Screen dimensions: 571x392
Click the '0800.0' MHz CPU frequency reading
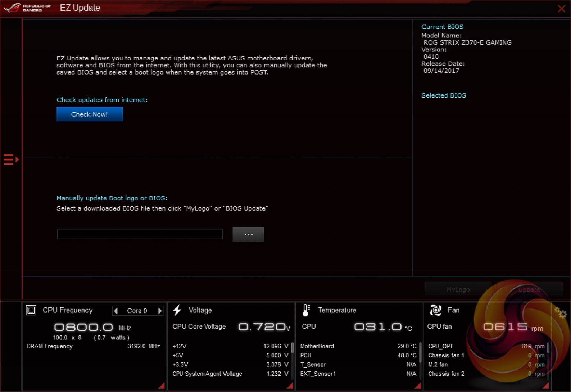(x=83, y=327)
